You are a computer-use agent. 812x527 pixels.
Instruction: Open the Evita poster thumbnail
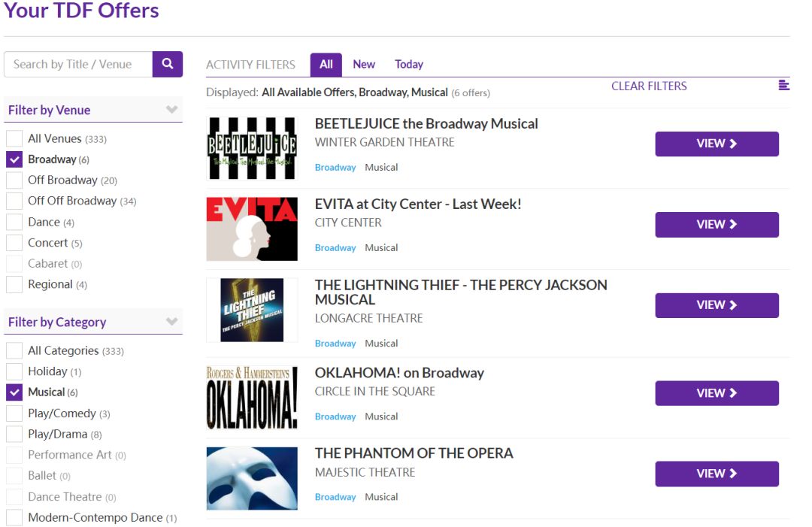click(x=252, y=229)
